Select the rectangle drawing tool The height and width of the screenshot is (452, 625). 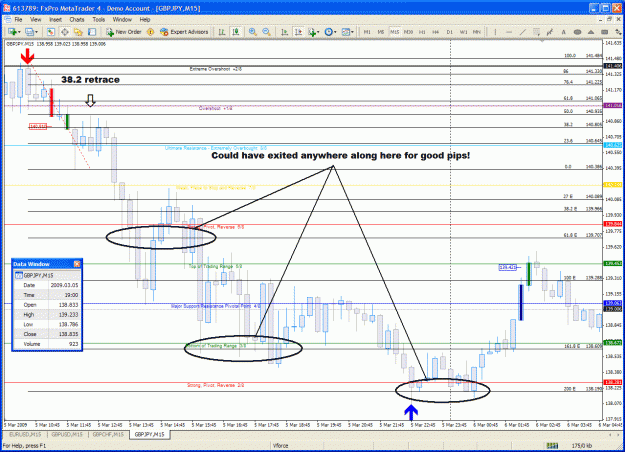(x=604, y=32)
